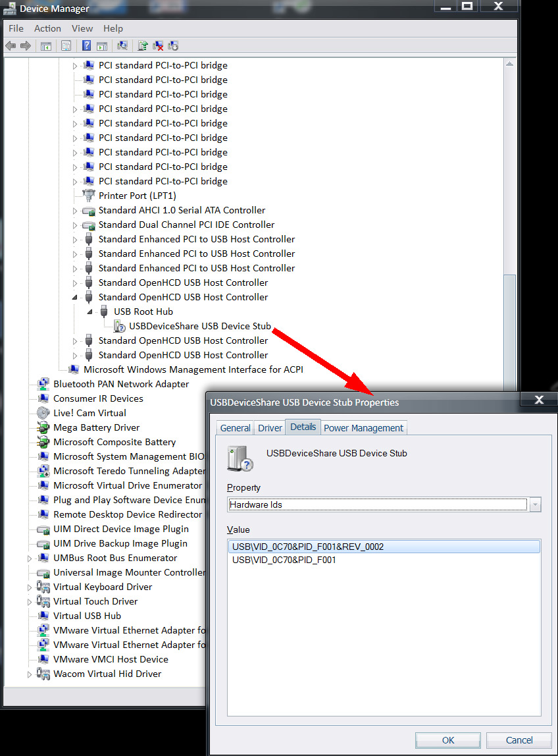Click the USB Root Hub plug icon
Image resolution: width=558 pixels, height=756 pixels.
point(103,311)
